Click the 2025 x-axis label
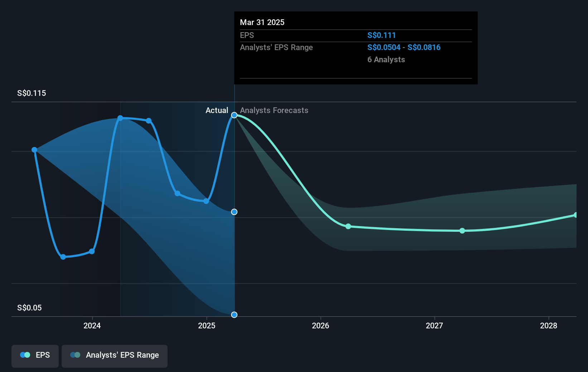 pos(207,325)
